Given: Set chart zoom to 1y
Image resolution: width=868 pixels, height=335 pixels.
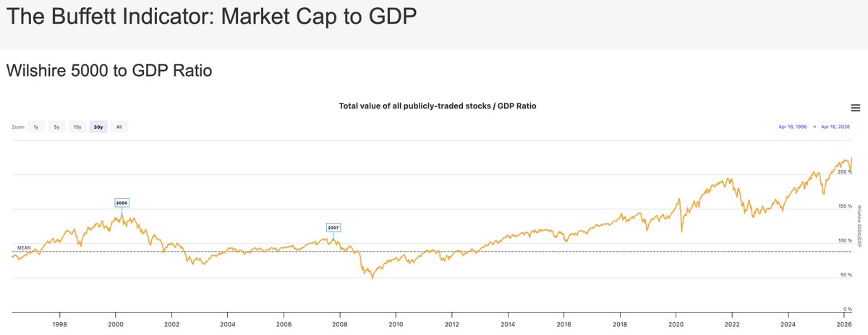Looking at the screenshot, I should pos(36,127).
